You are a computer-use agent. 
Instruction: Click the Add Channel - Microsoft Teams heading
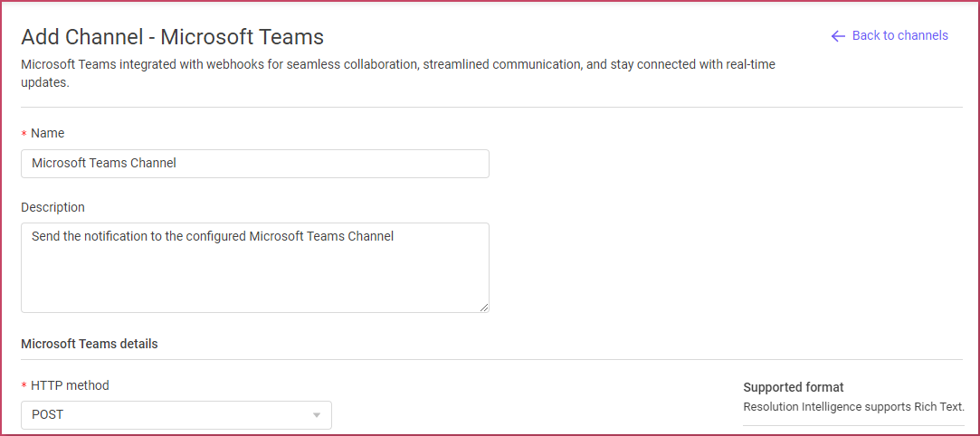(173, 37)
